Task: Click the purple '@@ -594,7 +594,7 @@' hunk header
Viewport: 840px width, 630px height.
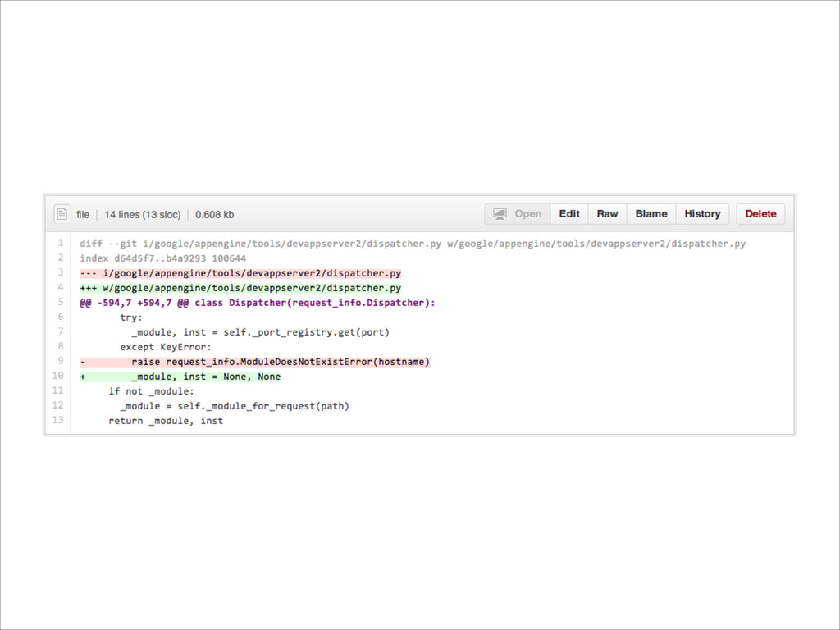Action: pyautogui.click(x=258, y=303)
